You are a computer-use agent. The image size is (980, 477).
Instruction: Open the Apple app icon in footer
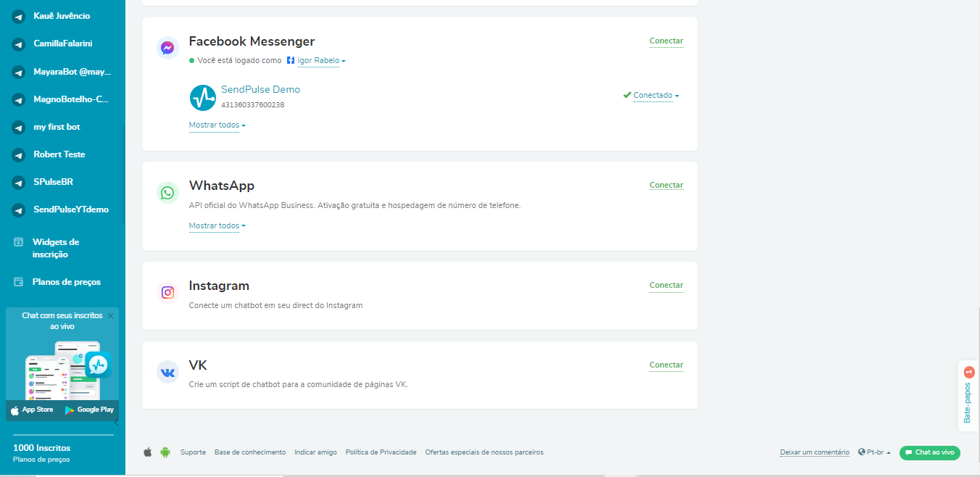click(x=148, y=452)
